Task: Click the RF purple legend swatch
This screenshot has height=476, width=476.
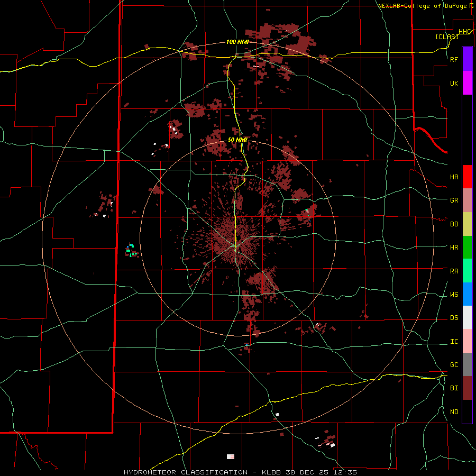Action: [467, 59]
